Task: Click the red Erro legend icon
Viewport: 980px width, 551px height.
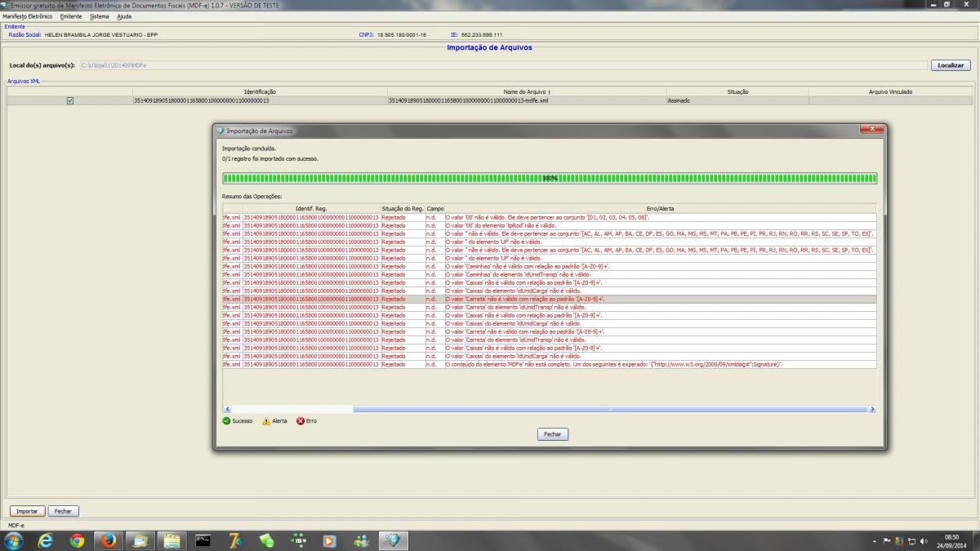Action: tap(300, 421)
